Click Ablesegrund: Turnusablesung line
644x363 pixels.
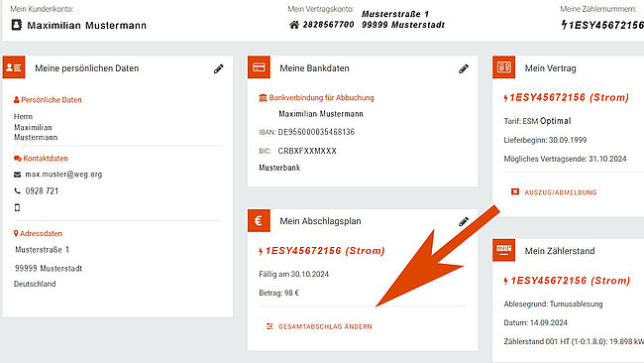click(553, 304)
